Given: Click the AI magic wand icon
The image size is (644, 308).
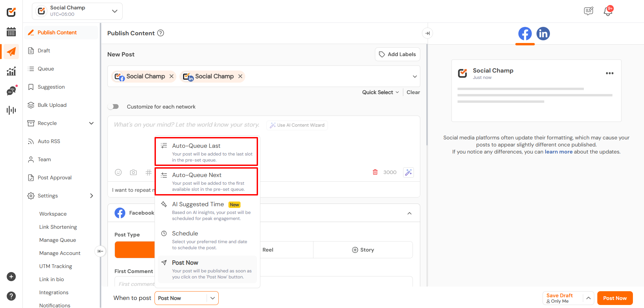Looking at the screenshot, I should coord(409,172).
